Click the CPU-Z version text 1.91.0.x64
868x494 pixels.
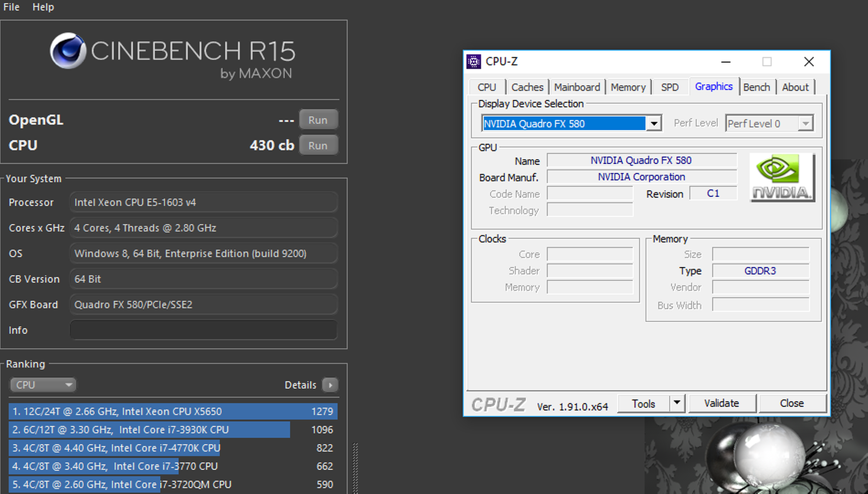tap(572, 407)
